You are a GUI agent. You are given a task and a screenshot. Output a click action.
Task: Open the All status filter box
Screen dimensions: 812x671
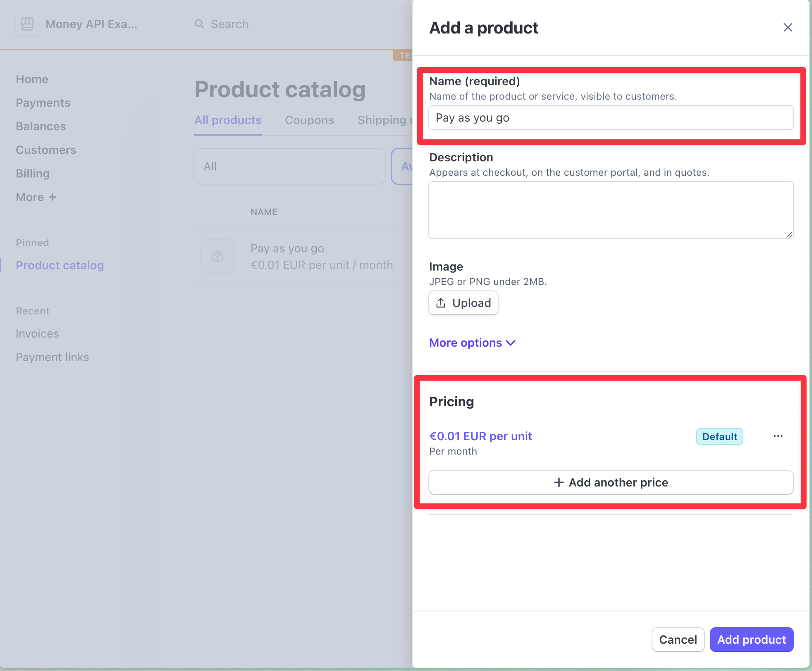[289, 166]
